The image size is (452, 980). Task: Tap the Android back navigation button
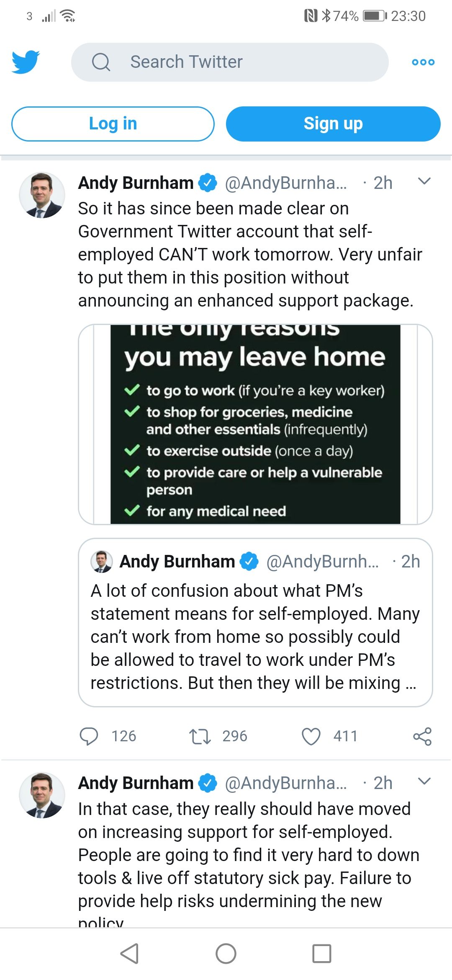click(x=130, y=954)
